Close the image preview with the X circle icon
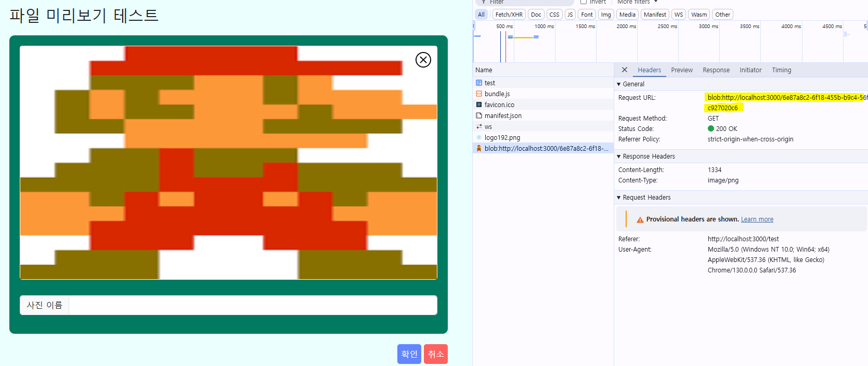This screenshot has height=366, width=868. tap(423, 60)
